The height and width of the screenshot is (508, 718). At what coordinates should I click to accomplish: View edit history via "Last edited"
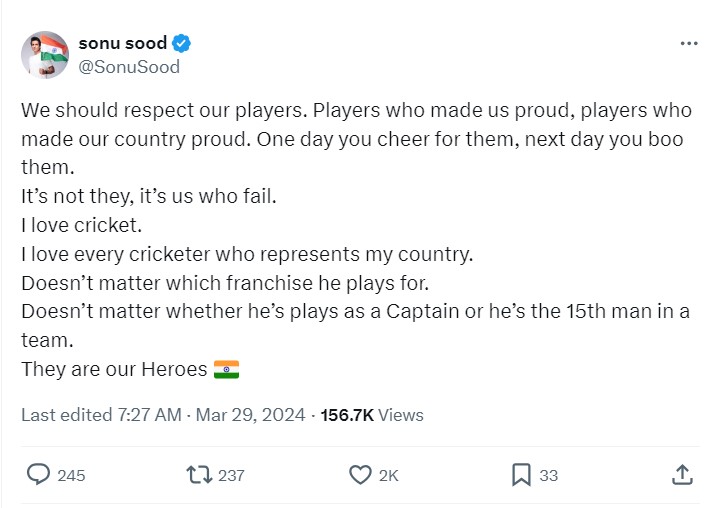64,414
